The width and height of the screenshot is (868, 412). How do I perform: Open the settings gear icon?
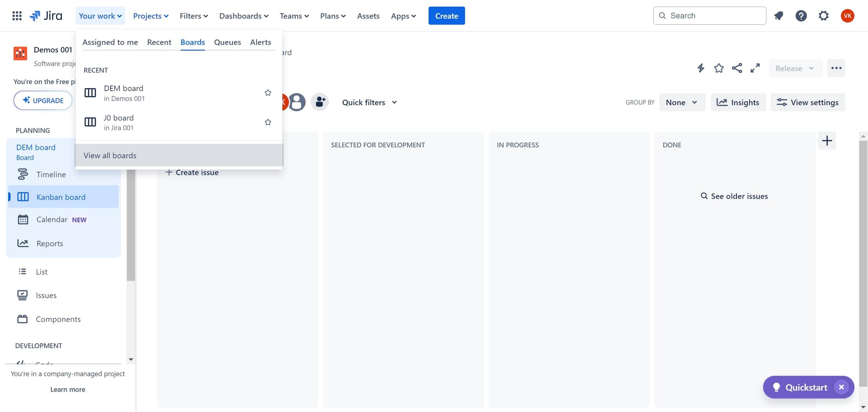823,16
